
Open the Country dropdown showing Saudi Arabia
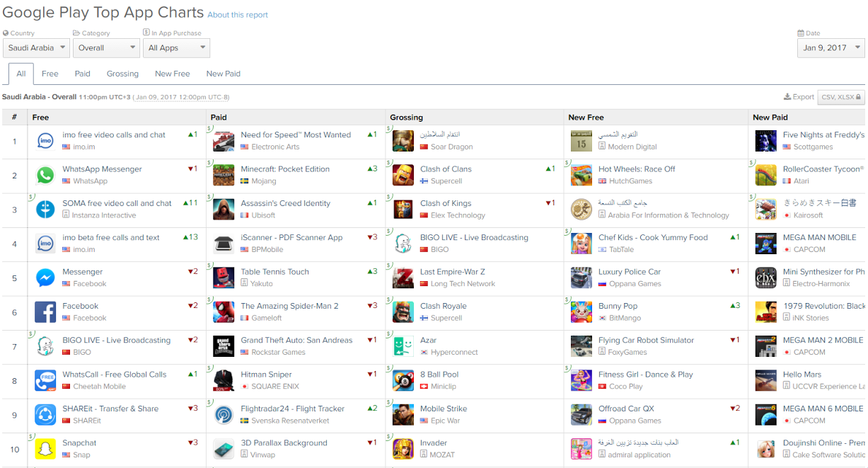tap(36, 48)
